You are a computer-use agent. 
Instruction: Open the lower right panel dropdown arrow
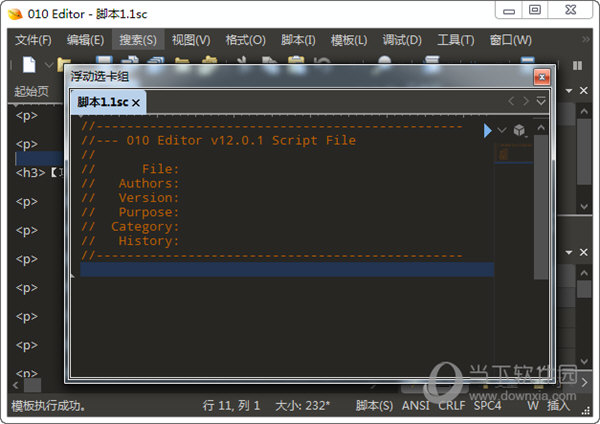click(x=569, y=253)
